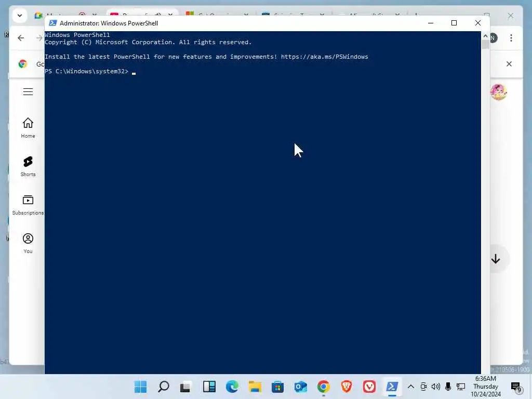The image size is (532, 399).
Task: Open taskbar Search
Action: coord(164,387)
